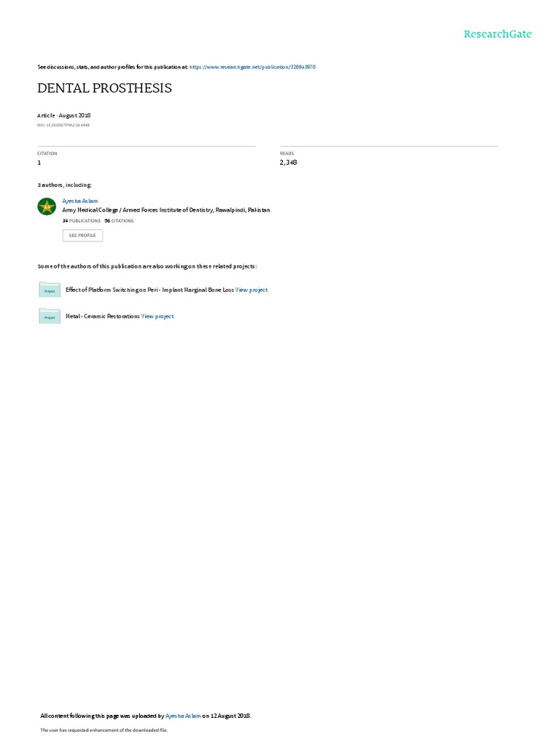
Task: Open View project for Metal-Ceramic Restorations
Action: [157, 317]
